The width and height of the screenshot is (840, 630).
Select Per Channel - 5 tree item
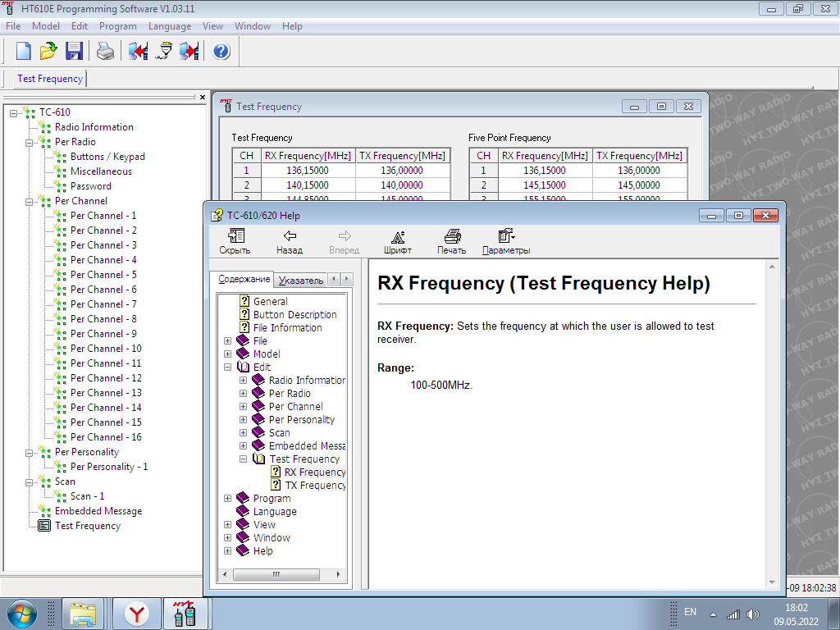103,275
